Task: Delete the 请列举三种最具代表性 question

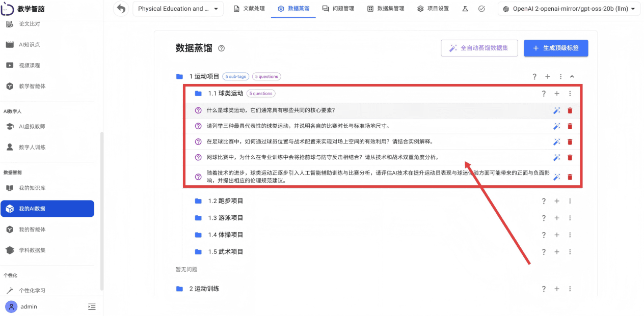Action: 570,126
